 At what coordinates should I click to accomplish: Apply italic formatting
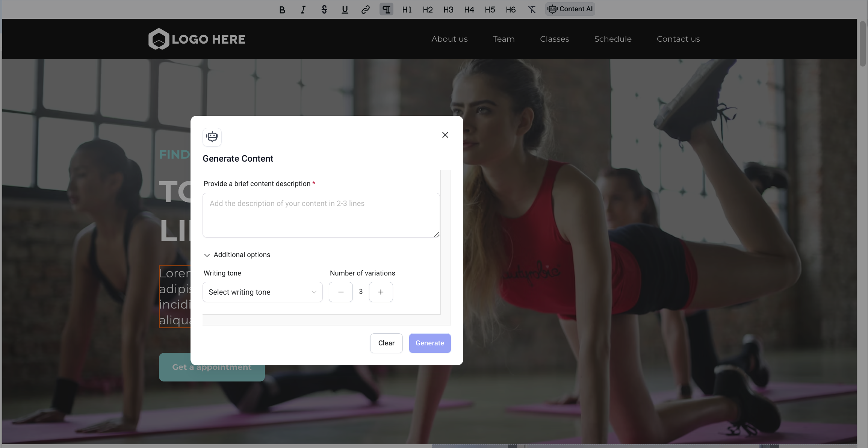click(302, 9)
